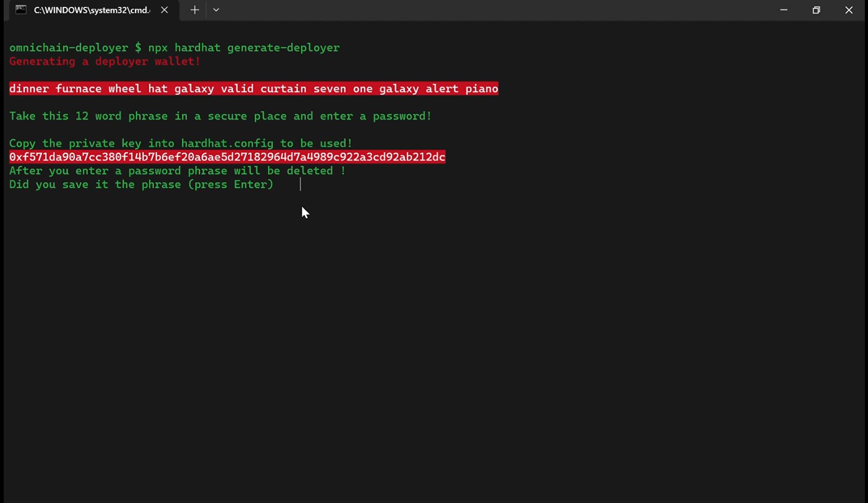Close the cmd.exe terminal tab
Image resolution: width=868 pixels, height=503 pixels.
(165, 10)
